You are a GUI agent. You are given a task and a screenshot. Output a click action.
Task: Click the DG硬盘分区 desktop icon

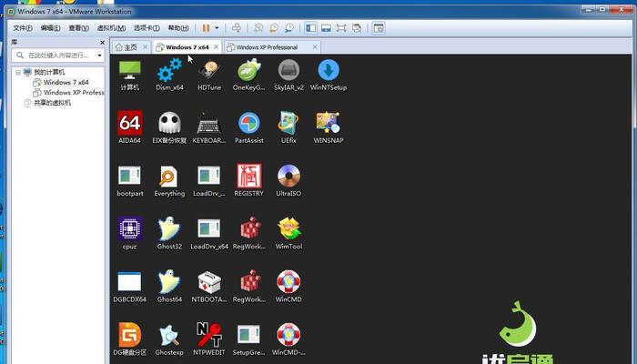(129, 339)
